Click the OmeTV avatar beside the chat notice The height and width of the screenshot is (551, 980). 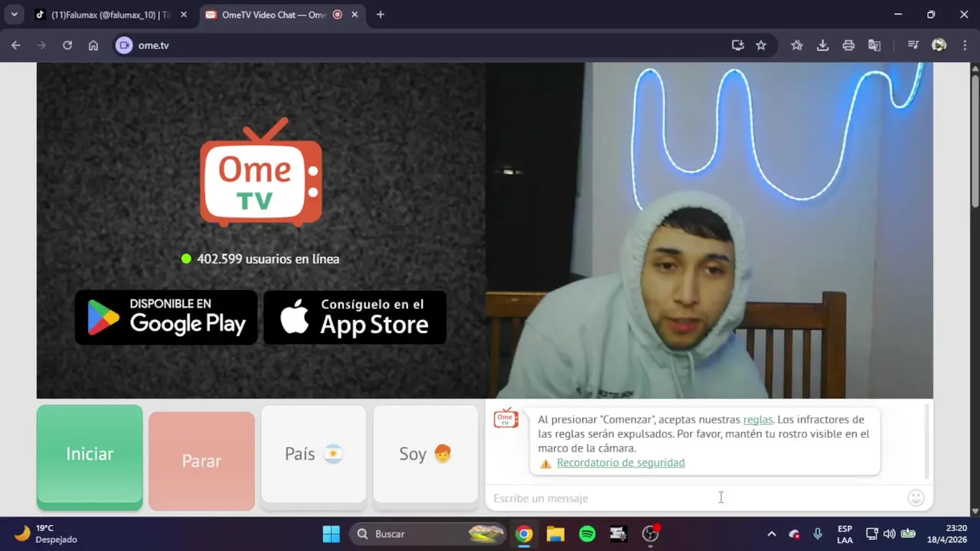[x=506, y=418]
